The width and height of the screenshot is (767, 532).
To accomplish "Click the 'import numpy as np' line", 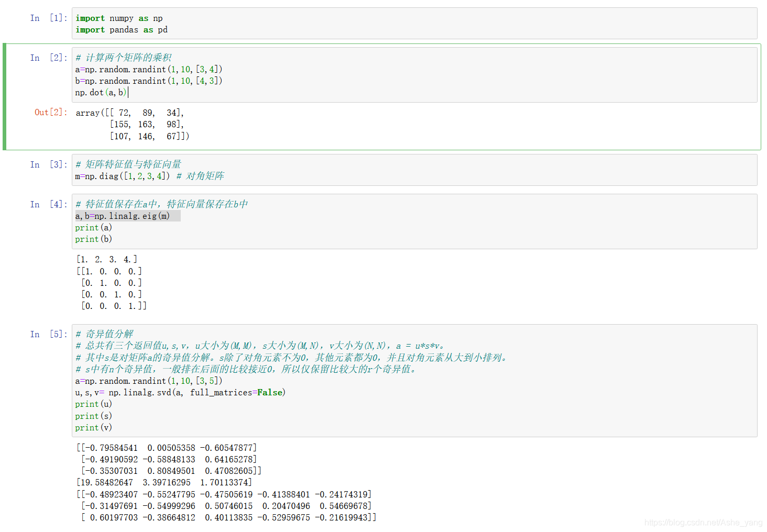I will [119, 18].
